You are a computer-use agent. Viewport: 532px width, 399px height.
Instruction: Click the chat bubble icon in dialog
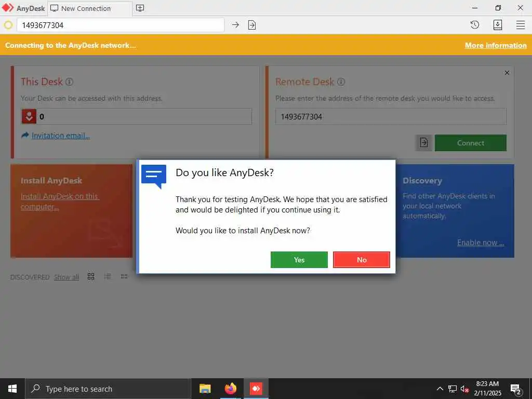[154, 177]
